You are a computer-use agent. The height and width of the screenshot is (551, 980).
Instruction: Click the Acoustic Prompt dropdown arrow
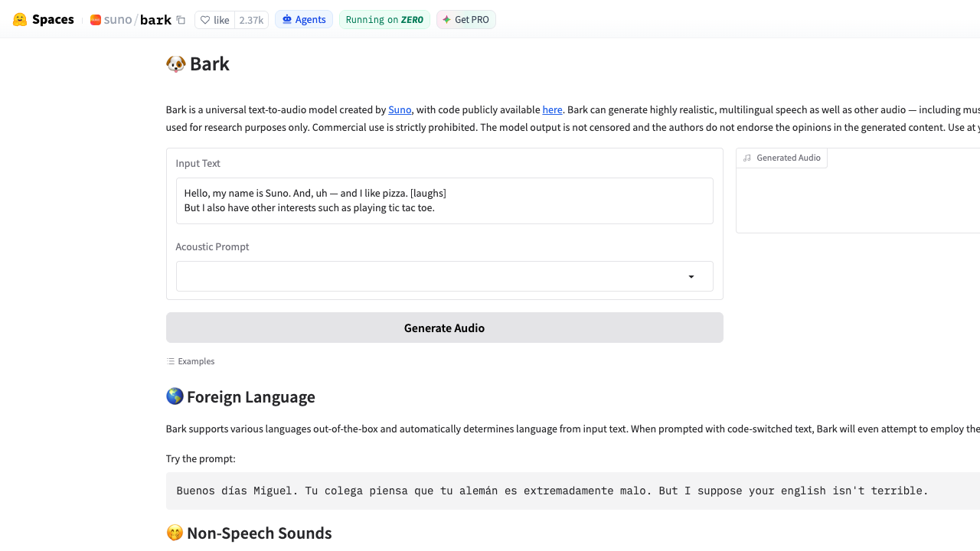tap(691, 277)
